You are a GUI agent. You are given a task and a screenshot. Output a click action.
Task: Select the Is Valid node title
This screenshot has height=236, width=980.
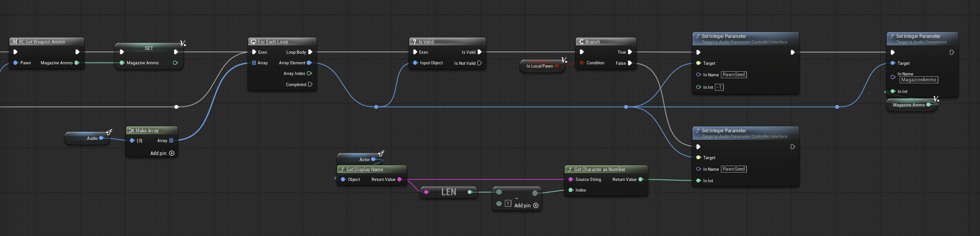coord(426,42)
